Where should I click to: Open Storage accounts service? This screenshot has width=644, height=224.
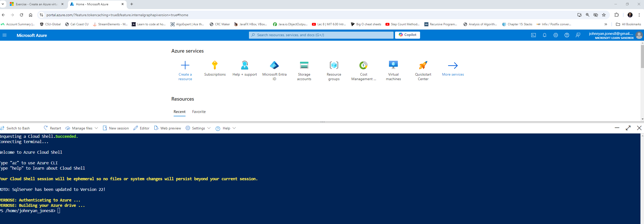click(304, 65)
